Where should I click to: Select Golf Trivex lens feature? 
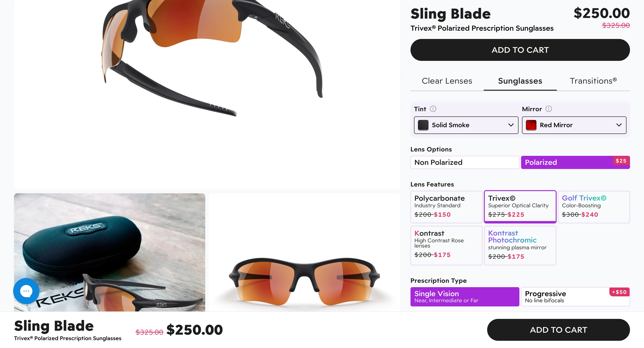pos(594,207)
